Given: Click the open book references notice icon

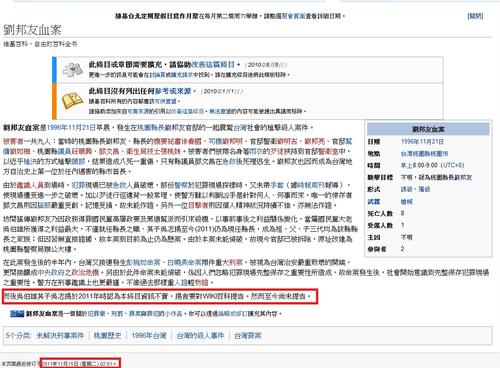Looking at the screenshot, I should coord(73,101).
